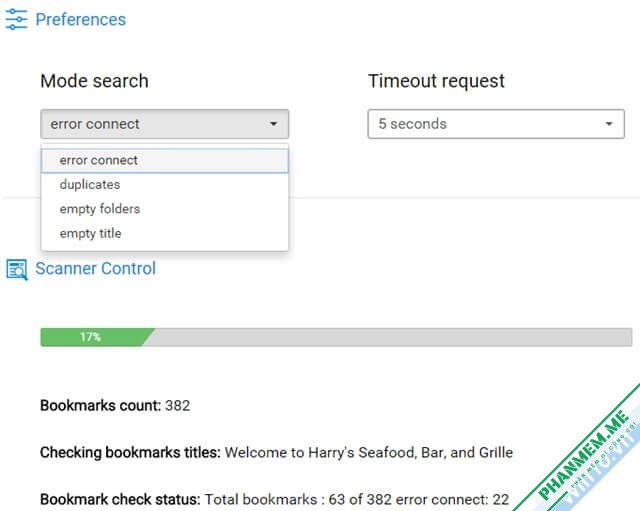
Task: Click the 'Bookmarks count: 382' line
Action: click(x=115, y=405)
